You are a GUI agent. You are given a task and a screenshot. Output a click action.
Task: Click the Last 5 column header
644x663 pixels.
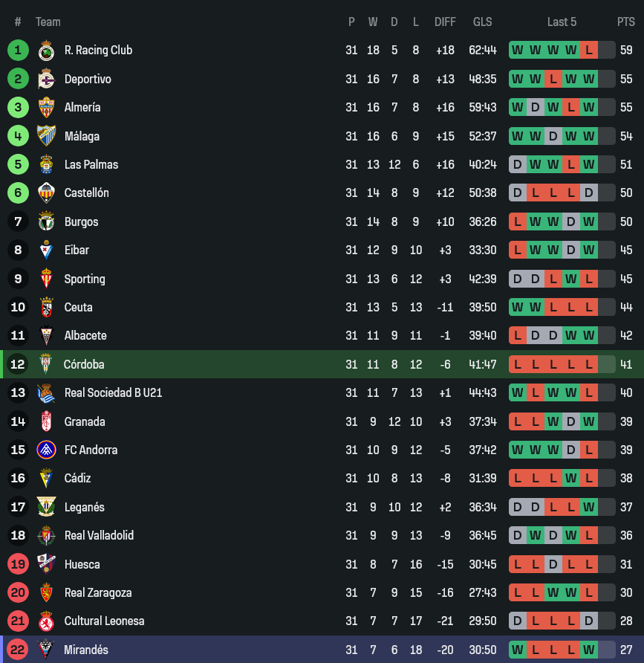coord(562,22)
